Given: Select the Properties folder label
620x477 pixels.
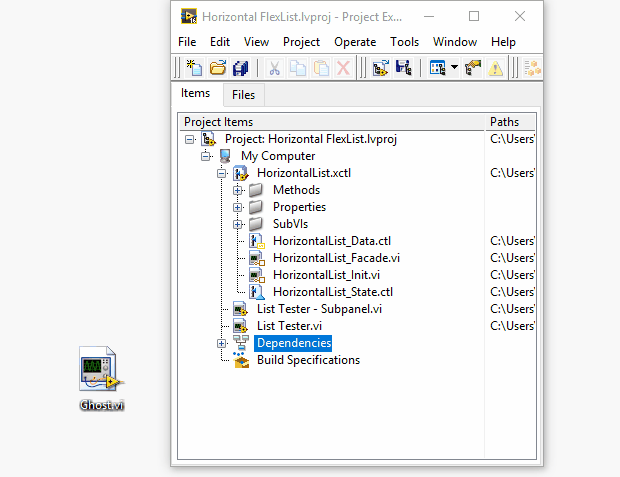Looking at the screenshot, I should 299,207.
